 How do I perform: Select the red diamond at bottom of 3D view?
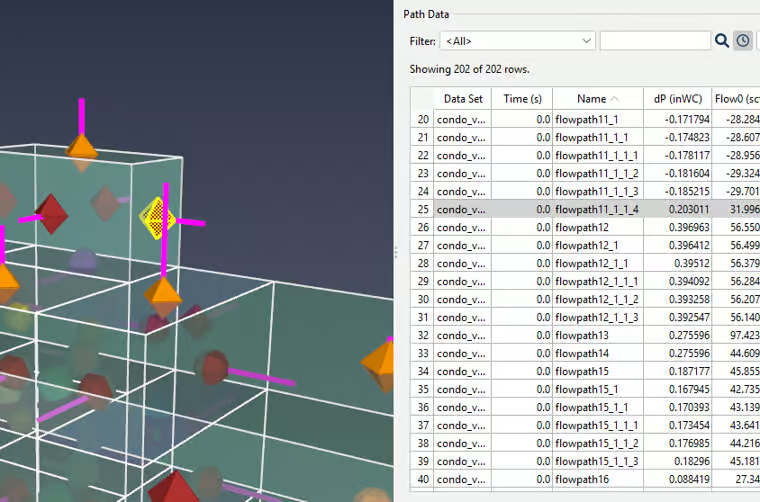174,488
